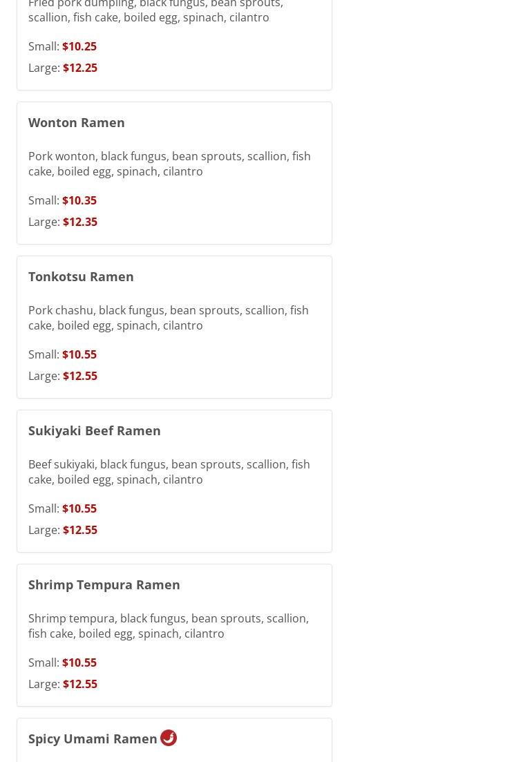Screen dimensions: 532x762
Task: Open the Wonton Ramen menu item
Action: [x=77, y=122]
